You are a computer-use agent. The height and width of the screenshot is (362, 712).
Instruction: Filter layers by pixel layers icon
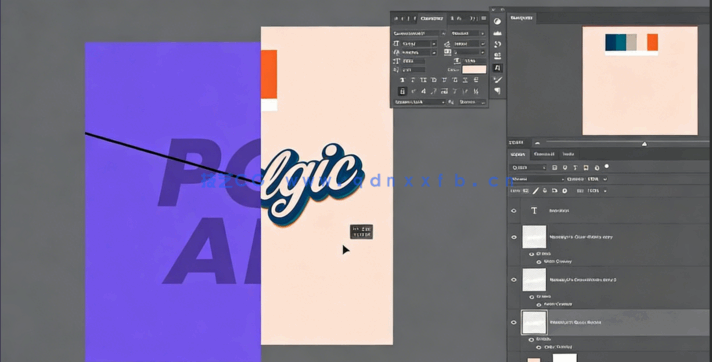(554, 168)
